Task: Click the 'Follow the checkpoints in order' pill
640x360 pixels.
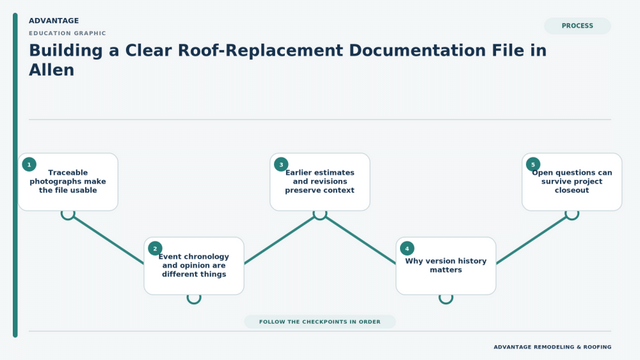Action: [320, 322]
